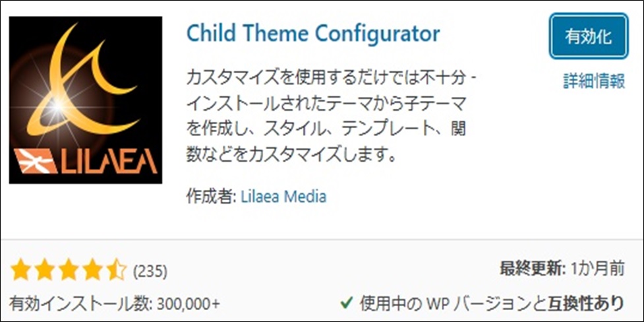This screenshot has height=322, width=644.
Task: Click the 作成者 author label
Action: click(x=212, y=196)
